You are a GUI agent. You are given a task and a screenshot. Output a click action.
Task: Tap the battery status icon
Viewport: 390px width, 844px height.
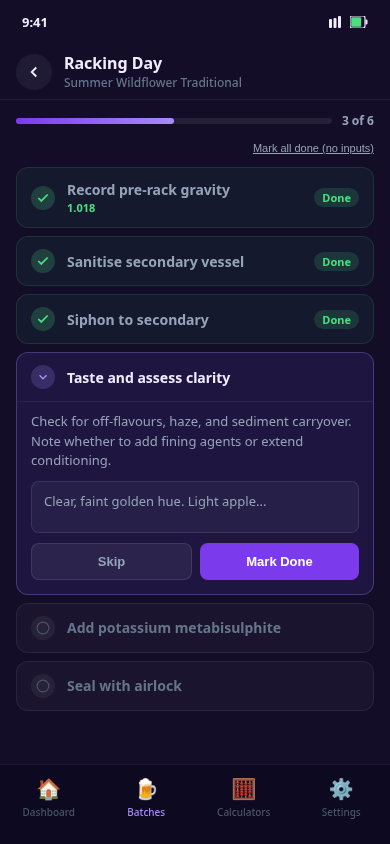click(x=358, y=22)
